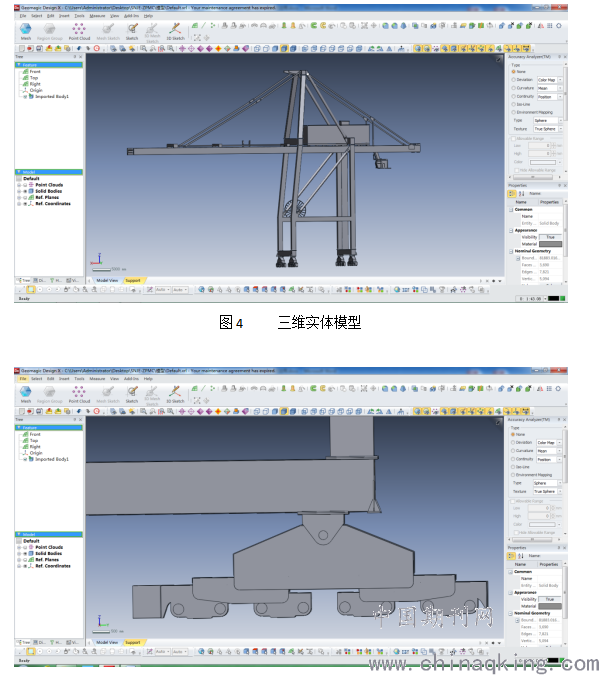Select the Mesh tool in the crane overview window
This screenshot has width=599, height=675.
pyautogui.click(x=26, y=31)
